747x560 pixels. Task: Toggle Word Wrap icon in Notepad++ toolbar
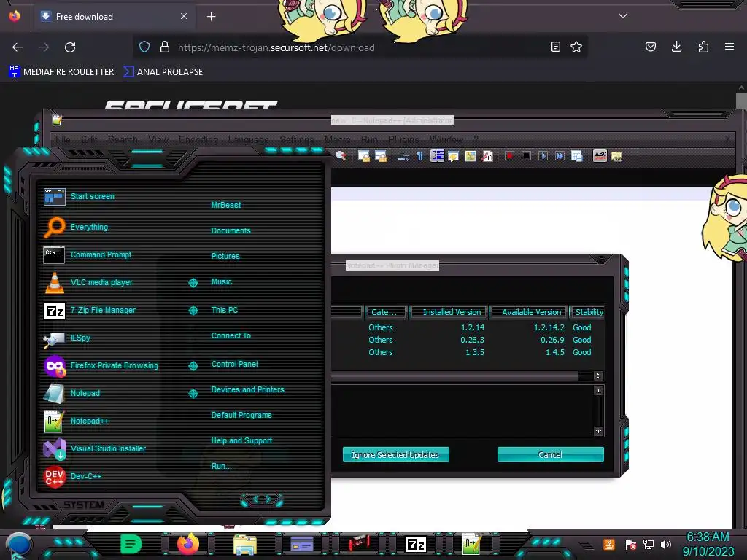[403, 156]
